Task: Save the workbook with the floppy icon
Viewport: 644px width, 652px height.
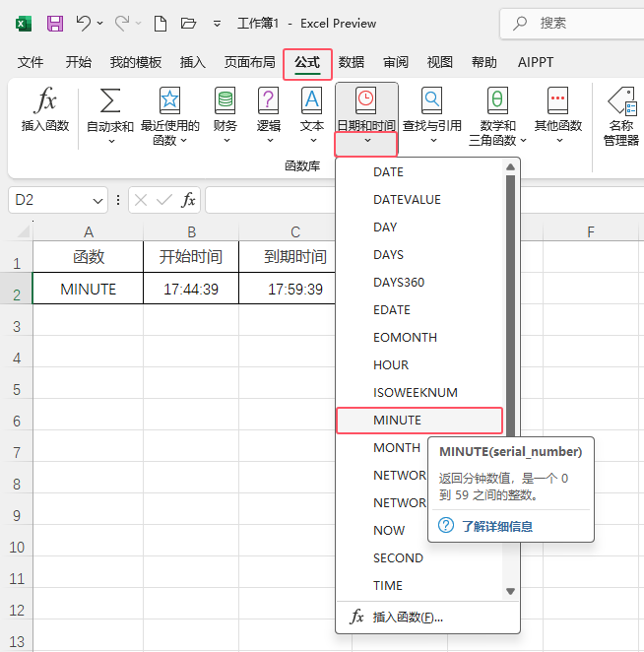Action: point(55,24)
